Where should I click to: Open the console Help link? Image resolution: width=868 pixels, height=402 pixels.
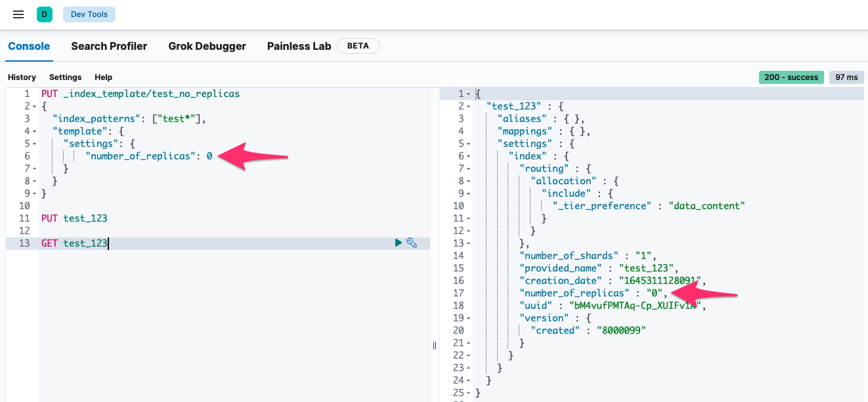(103, 77)
